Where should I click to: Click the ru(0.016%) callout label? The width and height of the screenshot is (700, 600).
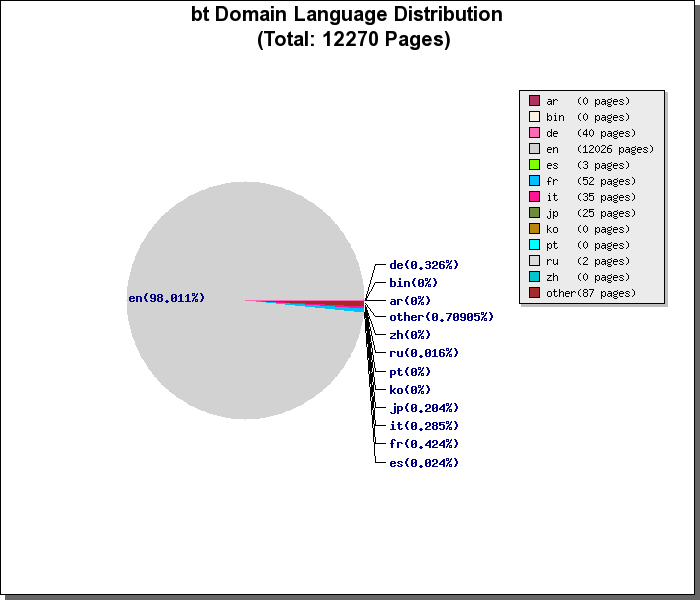click(424, 353)
